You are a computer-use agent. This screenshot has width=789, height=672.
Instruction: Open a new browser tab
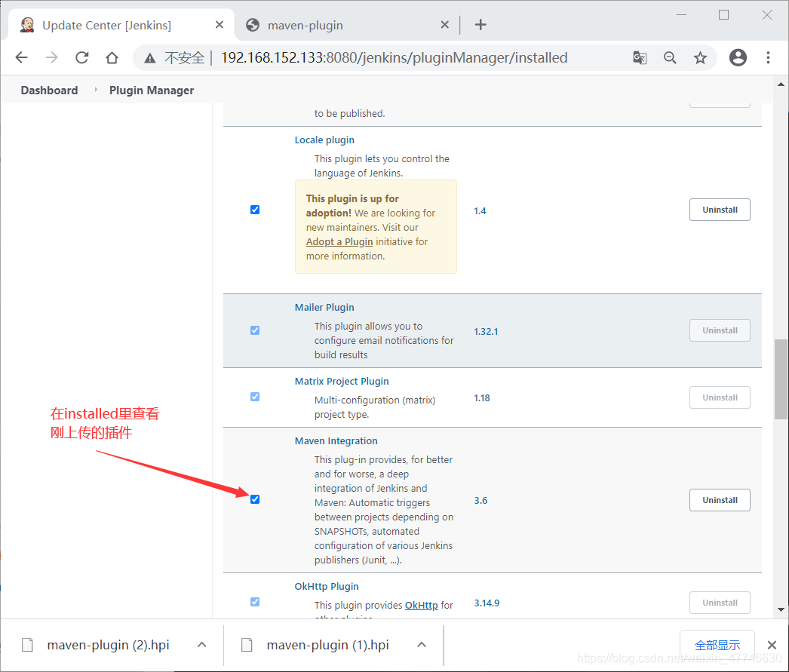click(480, 24)
